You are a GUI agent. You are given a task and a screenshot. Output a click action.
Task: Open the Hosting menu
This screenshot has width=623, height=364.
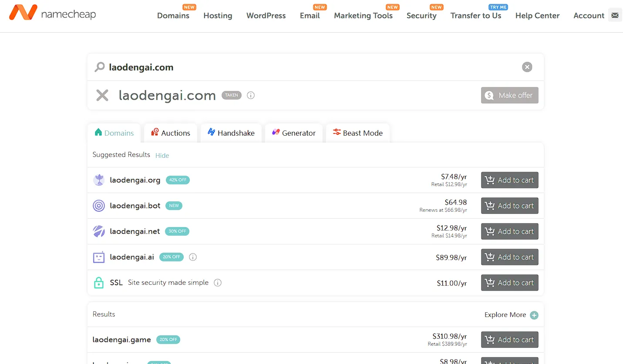[x=218, y=16]
